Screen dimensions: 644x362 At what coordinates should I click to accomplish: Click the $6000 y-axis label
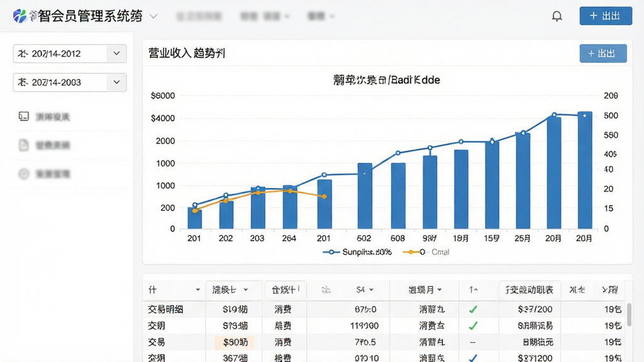[x=163, y=96]
